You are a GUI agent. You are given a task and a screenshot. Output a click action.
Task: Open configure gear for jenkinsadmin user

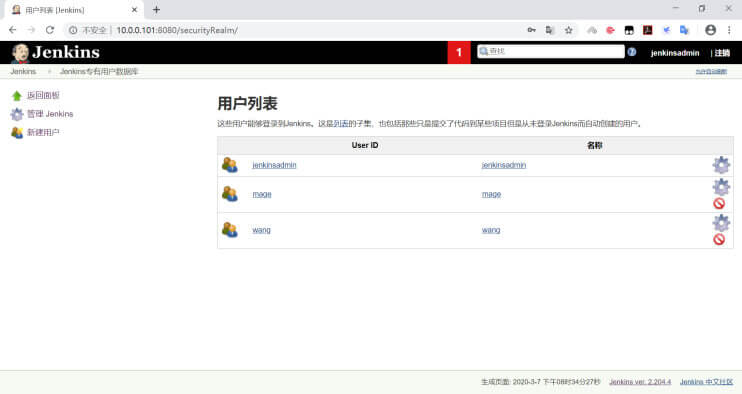coord(721,165)
